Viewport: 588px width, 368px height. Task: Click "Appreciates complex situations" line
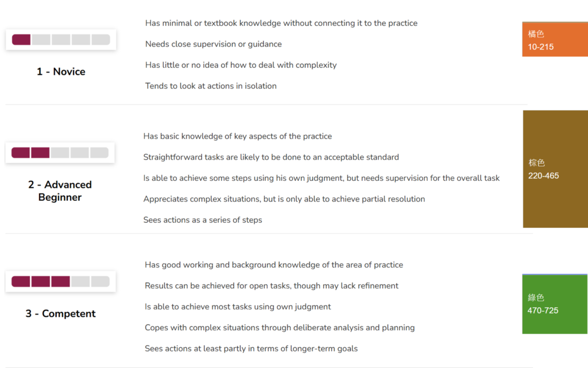[284, 199]
